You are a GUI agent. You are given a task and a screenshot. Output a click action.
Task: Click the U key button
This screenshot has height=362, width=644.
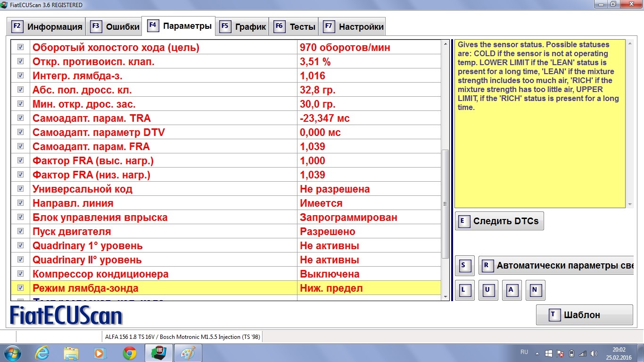tap(488, 290)
